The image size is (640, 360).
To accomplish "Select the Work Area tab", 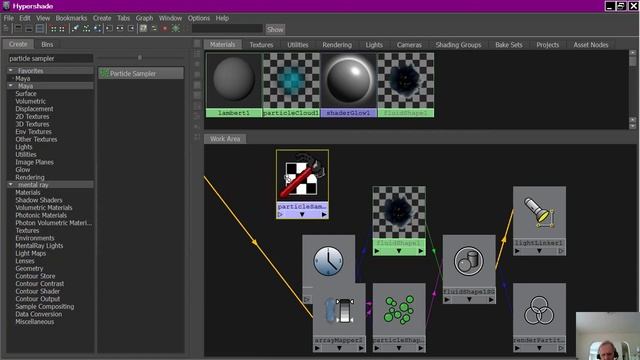I will click(x=225, y=139).
